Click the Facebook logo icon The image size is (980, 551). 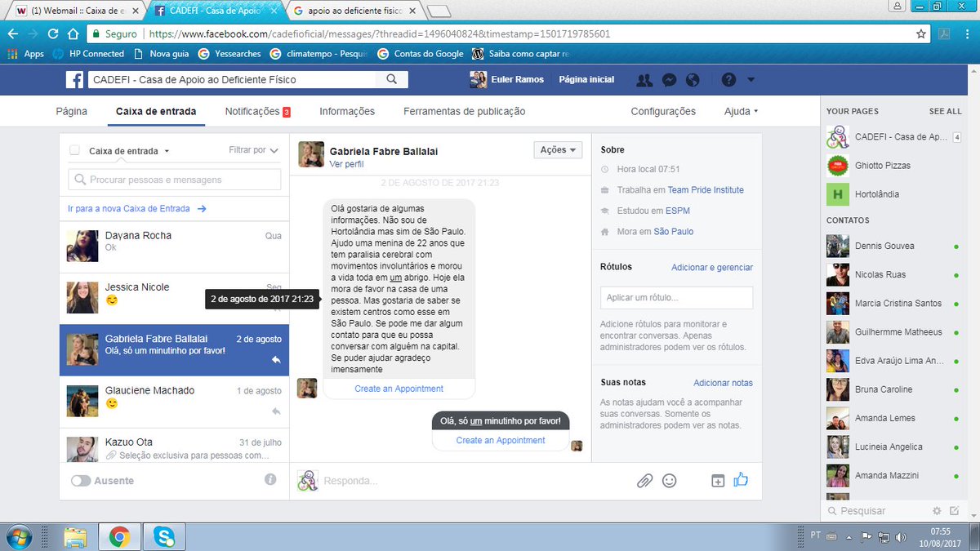tap(75, 80)
